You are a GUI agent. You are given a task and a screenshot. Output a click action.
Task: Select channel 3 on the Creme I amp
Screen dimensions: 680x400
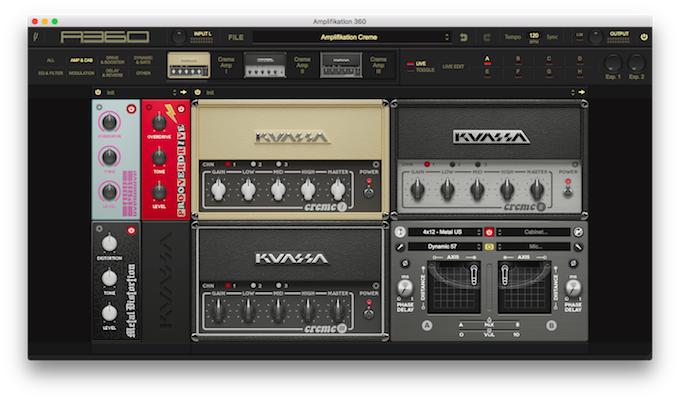(x=278, y=164)
